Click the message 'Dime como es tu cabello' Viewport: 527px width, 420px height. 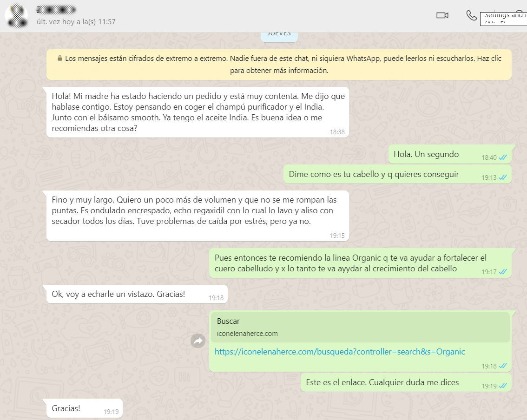click(397, 174)
